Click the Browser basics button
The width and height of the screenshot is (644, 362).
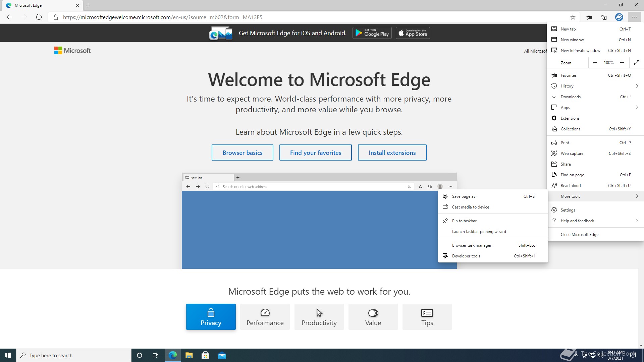click(243, 153)
